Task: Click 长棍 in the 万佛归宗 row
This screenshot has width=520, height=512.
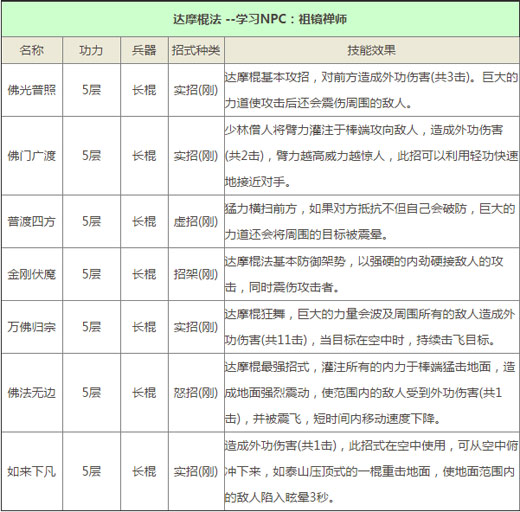Action: click(x=144, y=327)
